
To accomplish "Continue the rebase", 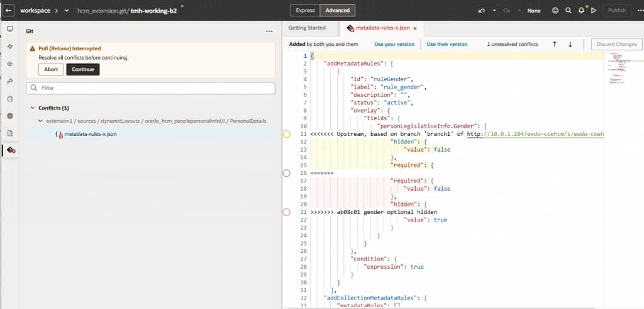I will click(x=83, y=69).
